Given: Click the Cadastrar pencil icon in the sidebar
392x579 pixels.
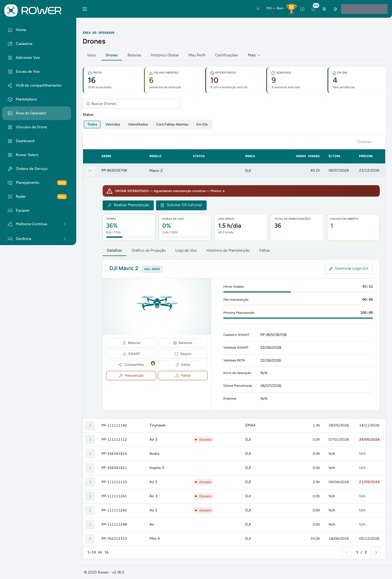Looking at the screenshot, I should point(10,44).
